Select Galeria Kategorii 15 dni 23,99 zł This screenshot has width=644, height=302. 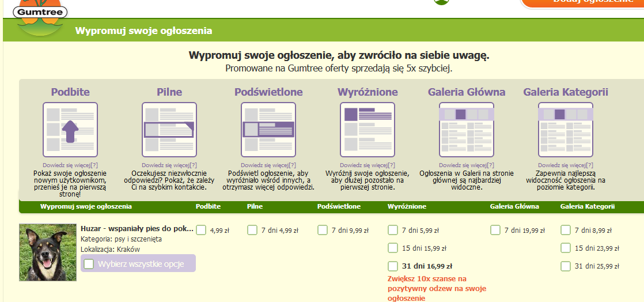[x=566, y=248]
